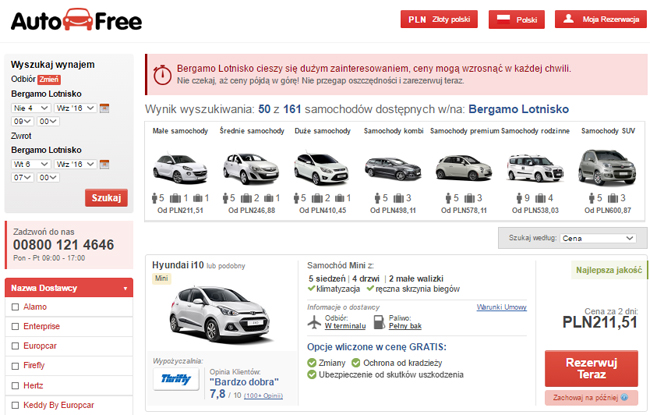Click the Bergamo Lotnisko heading link
Viewport: 650px width, 415px height.
(x=519, y=109)
